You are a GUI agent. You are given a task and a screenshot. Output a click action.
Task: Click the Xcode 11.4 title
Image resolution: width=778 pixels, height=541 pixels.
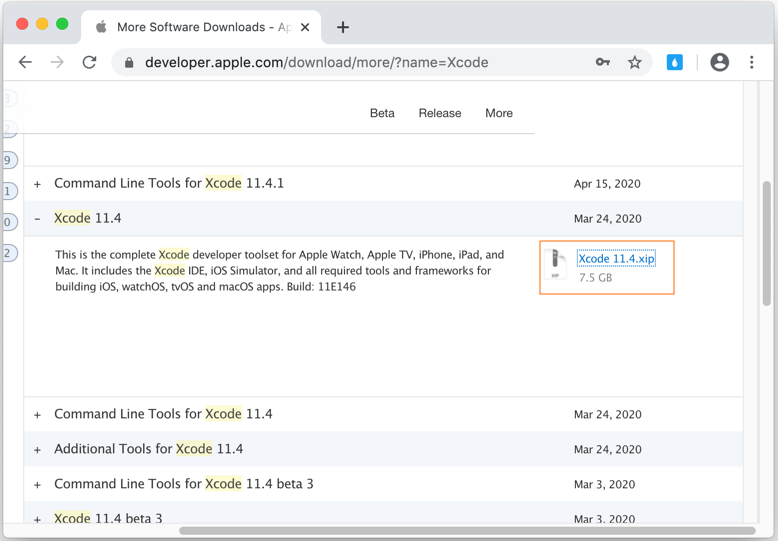tap(88, 218)
